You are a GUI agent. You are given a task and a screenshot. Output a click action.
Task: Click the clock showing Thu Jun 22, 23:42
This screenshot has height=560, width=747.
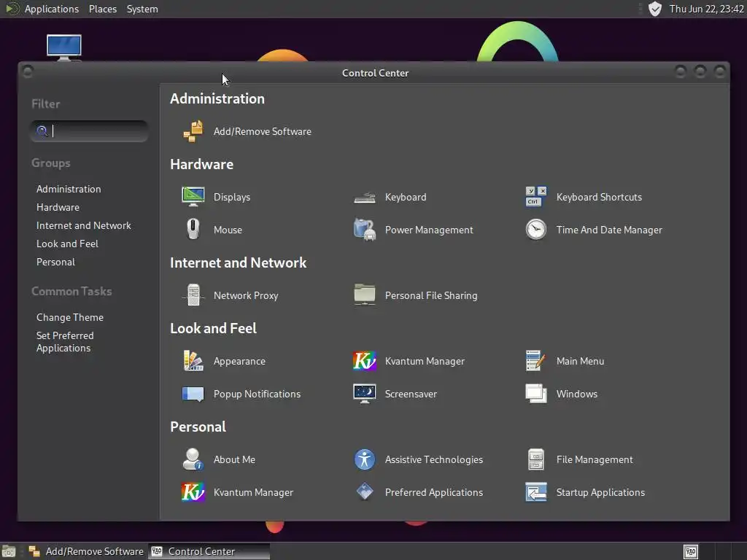coord(706,9)
